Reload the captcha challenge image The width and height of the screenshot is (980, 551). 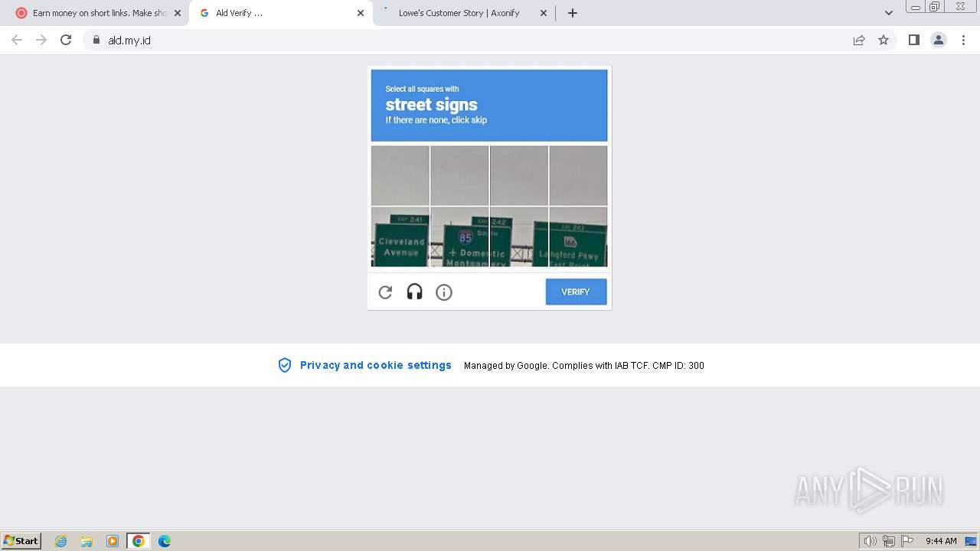click(385, 292)
